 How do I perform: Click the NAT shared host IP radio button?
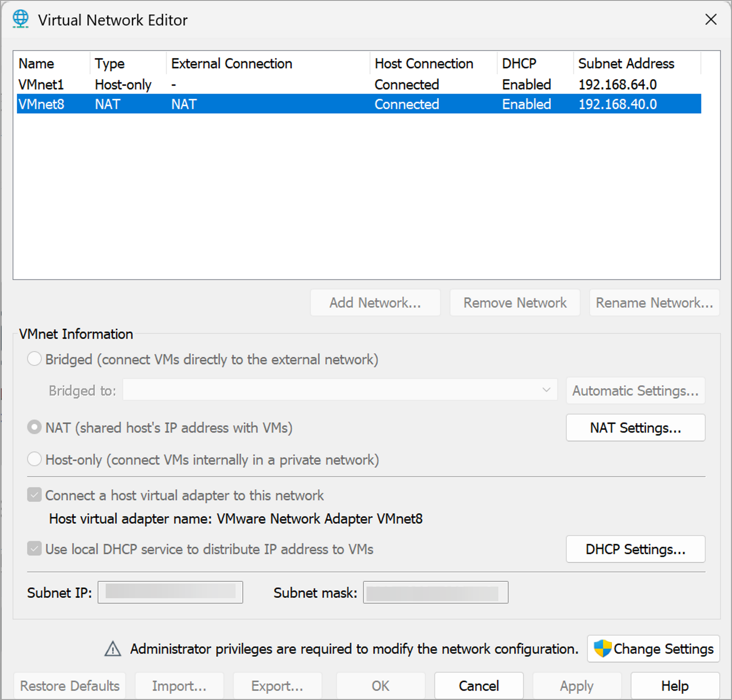(x=34, y=427)
